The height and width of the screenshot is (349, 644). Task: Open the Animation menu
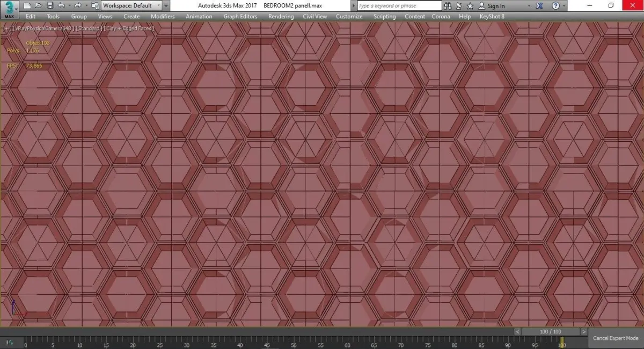199,16
